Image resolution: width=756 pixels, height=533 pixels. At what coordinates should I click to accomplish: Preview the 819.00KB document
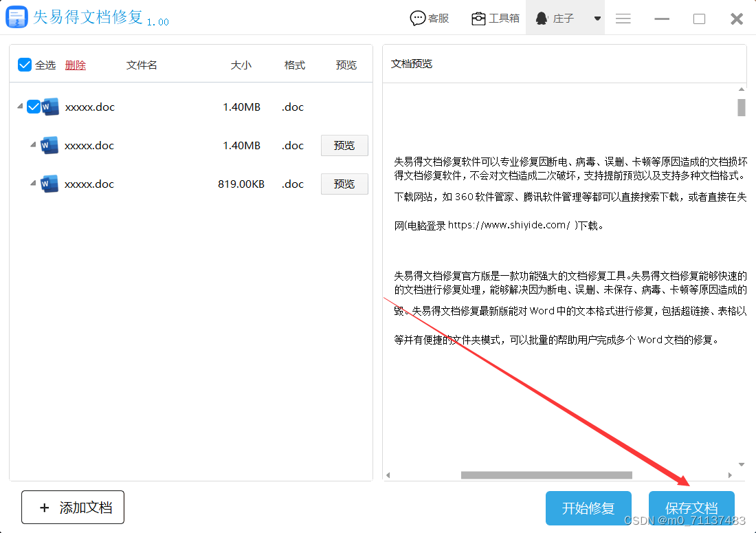(x=344, y=184)
